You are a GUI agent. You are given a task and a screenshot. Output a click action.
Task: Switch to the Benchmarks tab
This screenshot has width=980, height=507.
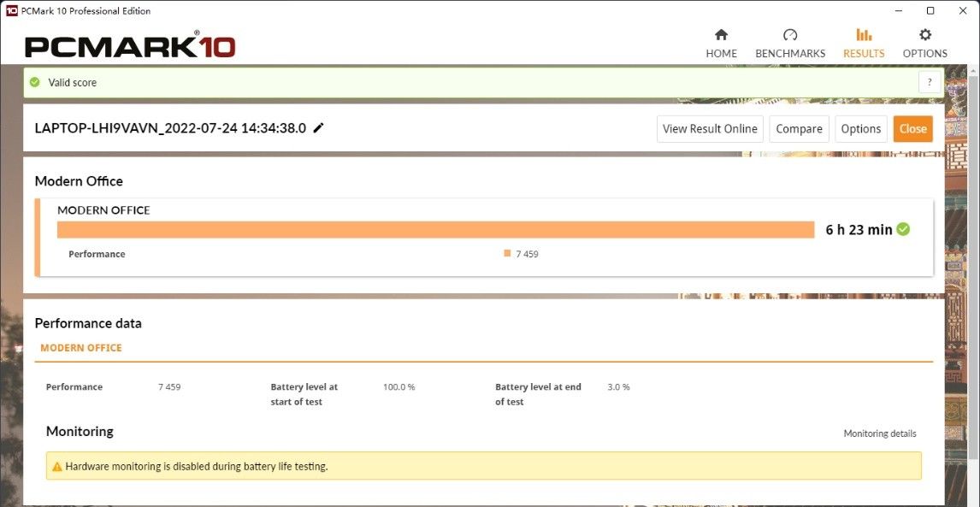pyautogui.click(x=790, y=43)
